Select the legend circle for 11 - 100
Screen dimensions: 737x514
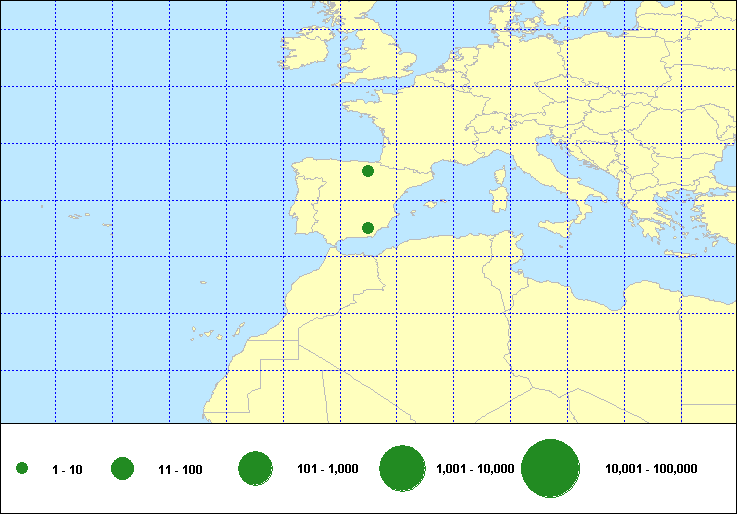click(123, 468)
